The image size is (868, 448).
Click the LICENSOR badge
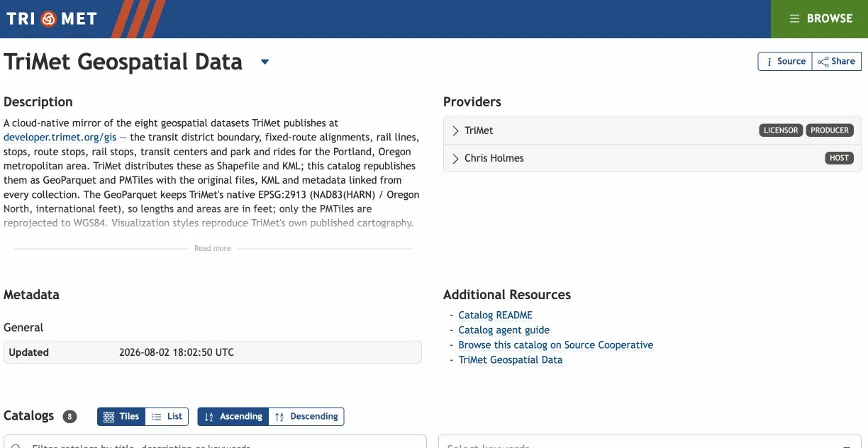pyautogui.click(x=781, y=130)
